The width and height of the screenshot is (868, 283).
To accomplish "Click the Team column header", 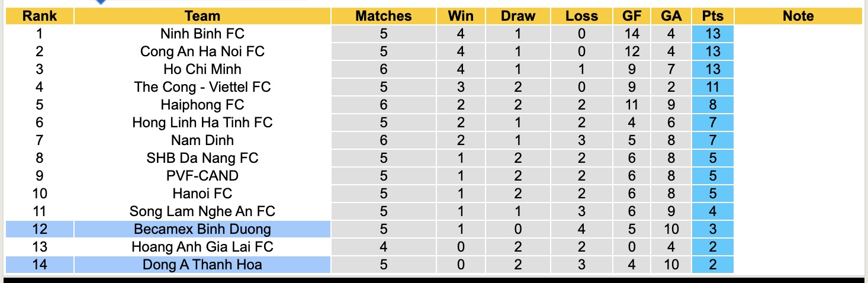I will [x=202, y=16].
